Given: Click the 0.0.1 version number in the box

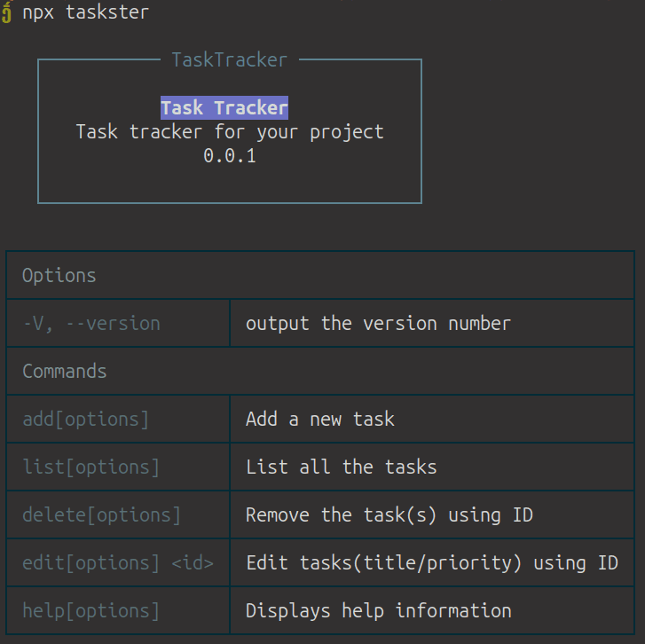Looking at the screenshot, I should tap(230, 156).
